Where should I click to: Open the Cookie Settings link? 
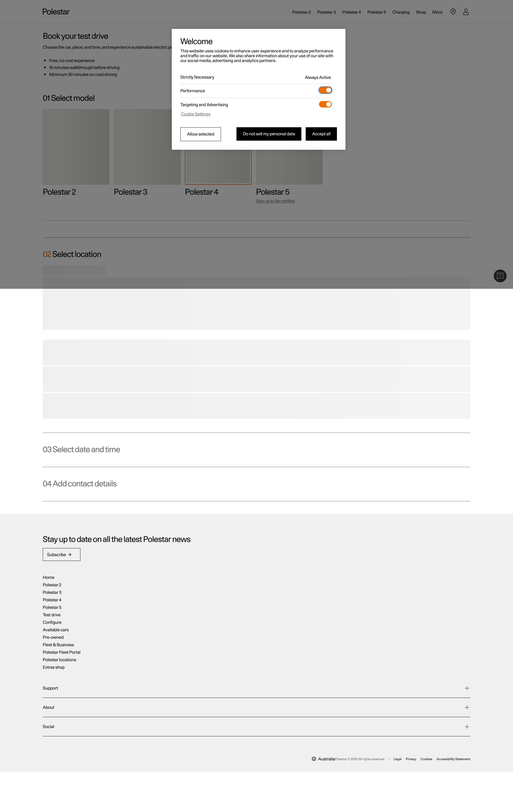(196, 114)
